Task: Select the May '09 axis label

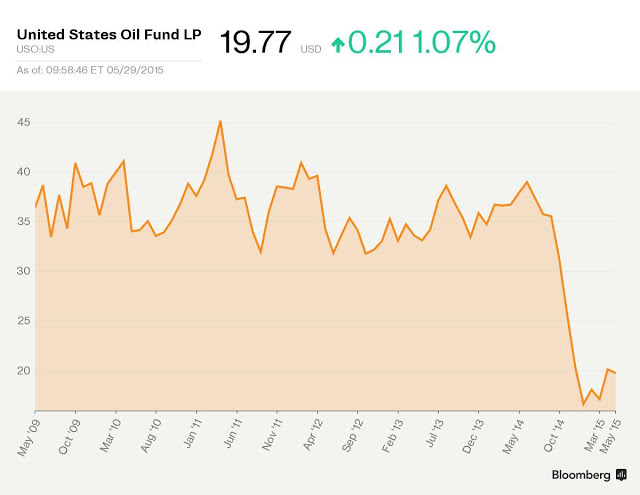Action: click(x=28, y=438)
